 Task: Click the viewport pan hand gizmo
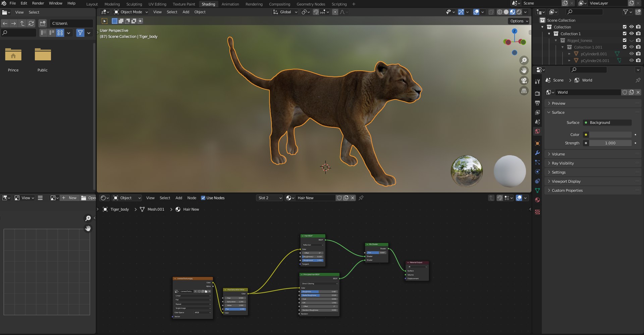[524, 70]
